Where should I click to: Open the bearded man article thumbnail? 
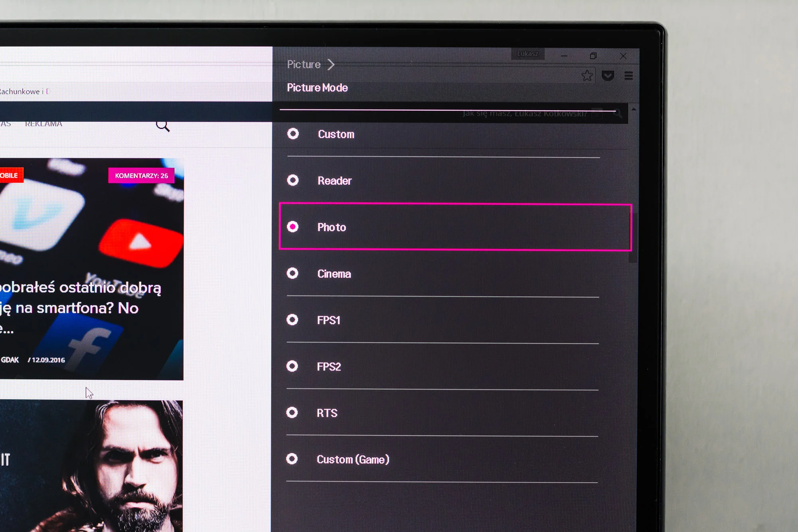91,466
